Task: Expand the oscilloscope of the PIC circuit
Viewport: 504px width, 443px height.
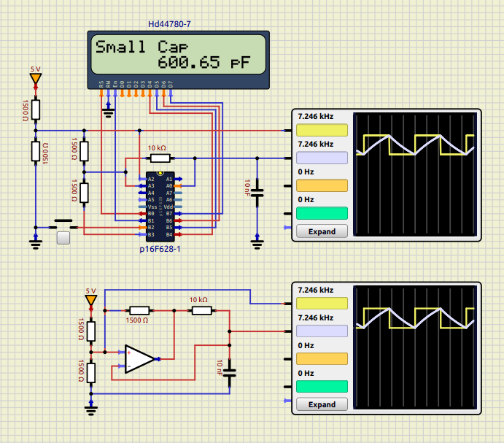Action: point(322,231)
